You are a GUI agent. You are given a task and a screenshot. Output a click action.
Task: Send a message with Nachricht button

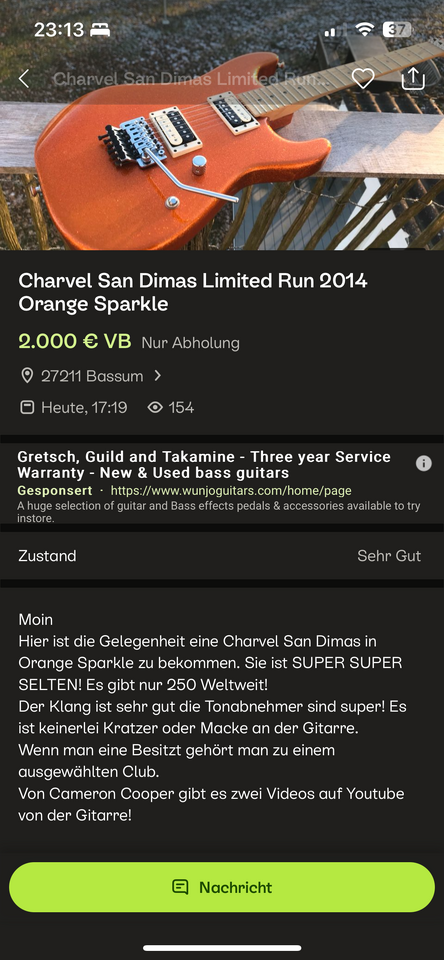click(x=222, y=887)
